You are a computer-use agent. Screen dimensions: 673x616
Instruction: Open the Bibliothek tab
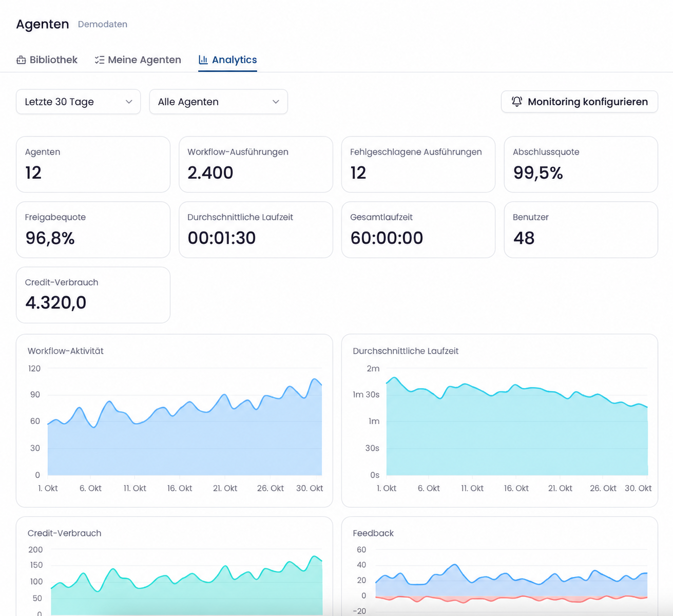[47, 60]
